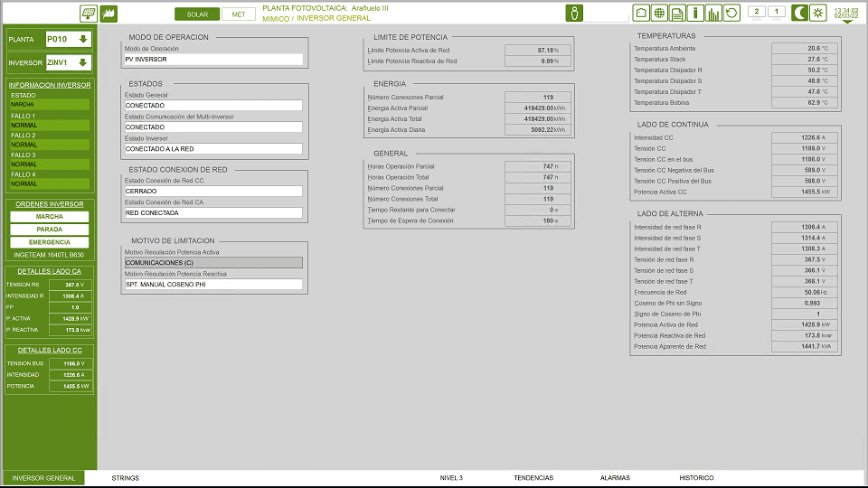868x488 pixels.
Task: Switch to day mode with sun icon
Action: [818, 13]
